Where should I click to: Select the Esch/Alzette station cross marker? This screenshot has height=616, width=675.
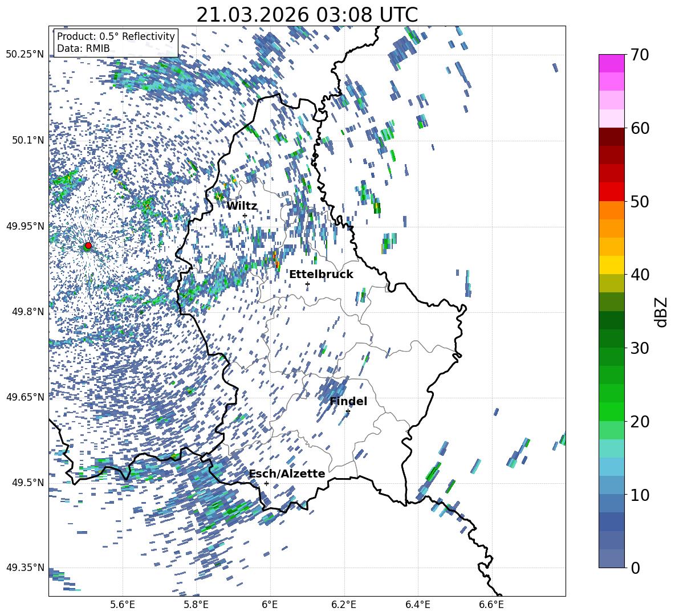pos(266,483)
